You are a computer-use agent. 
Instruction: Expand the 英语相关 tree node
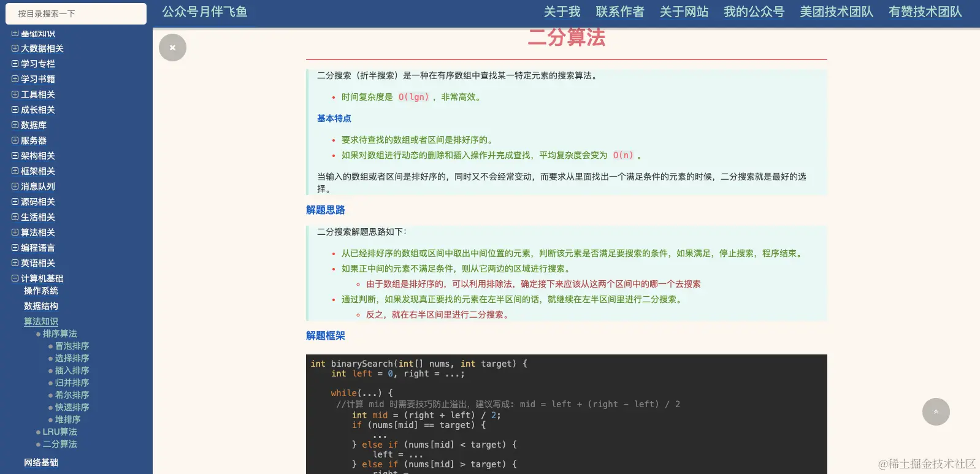click(x=15, y=262)
